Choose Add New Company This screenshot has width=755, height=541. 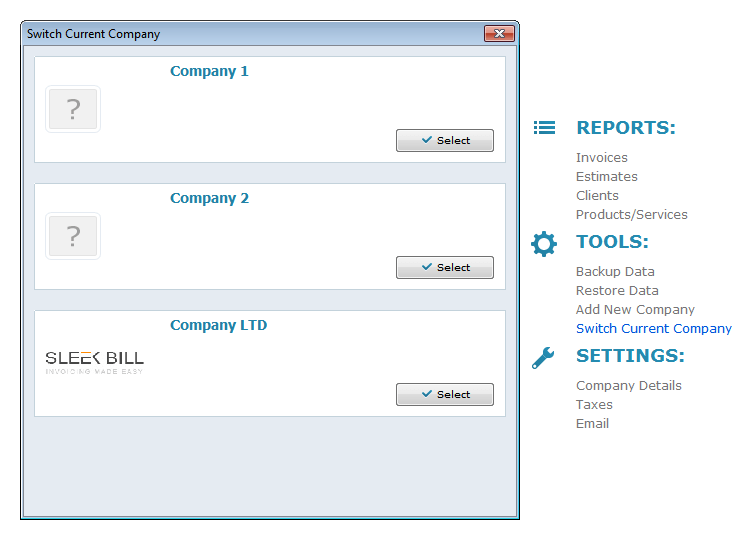coord(635,310)
